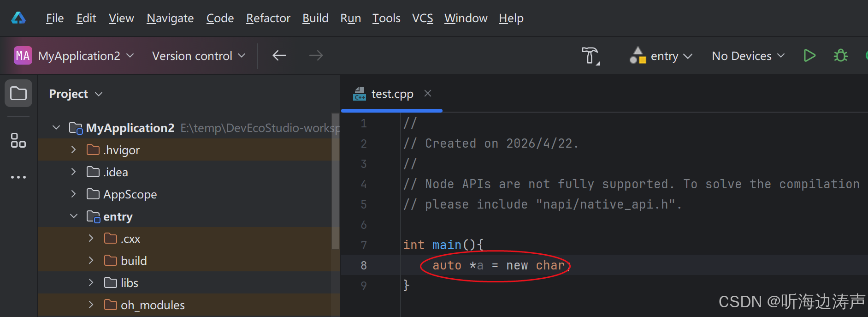Open the No Devices selector dropdown
The height and width of the screenshot is (317, 868).
click(748, 56)
